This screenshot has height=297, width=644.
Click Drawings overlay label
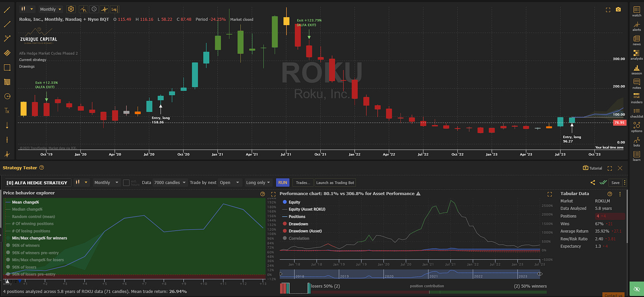27,66
